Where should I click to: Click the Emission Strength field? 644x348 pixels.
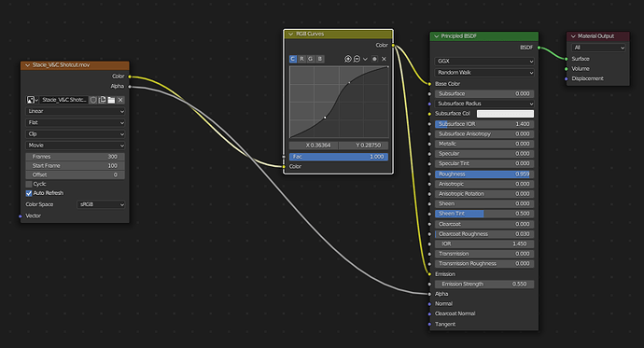484,284
